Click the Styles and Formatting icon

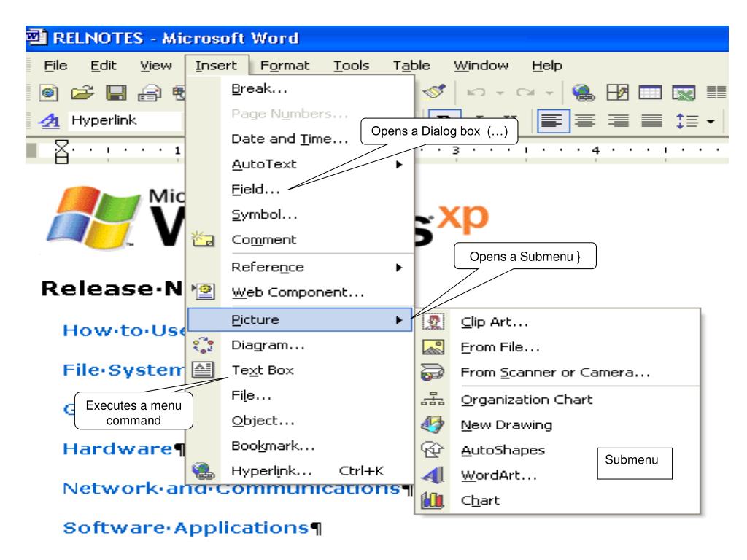click(49, 120)
